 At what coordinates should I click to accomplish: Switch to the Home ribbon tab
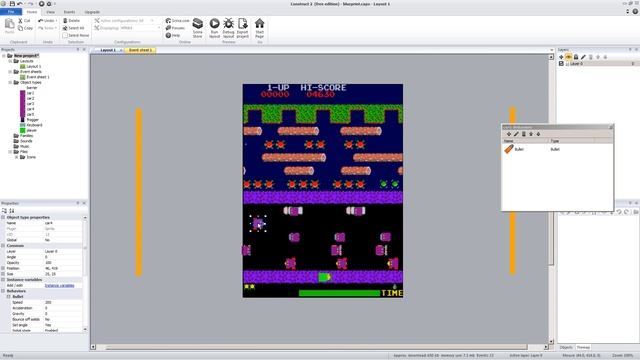[32, 12]
